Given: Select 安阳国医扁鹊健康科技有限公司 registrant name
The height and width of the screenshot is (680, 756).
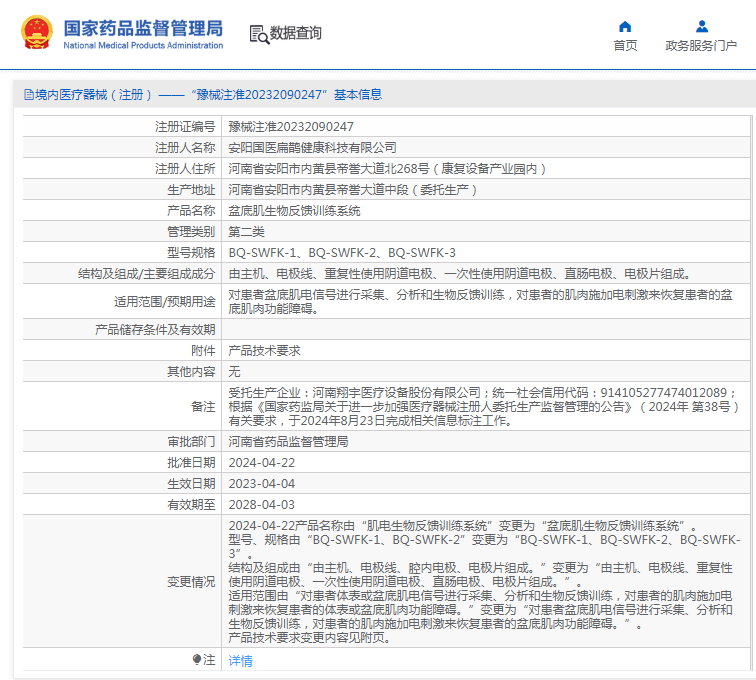Looking at the screenshot, I should click(312, 148).
